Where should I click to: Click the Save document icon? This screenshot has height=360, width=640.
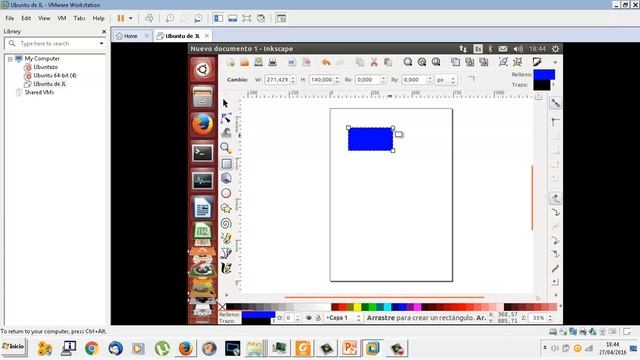tap(258, 62)
